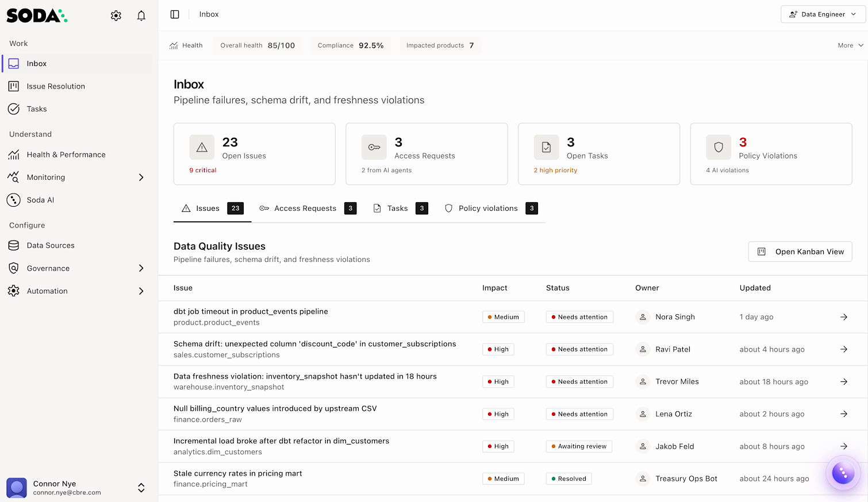Image resolution: width=868 pixels, height=502 pixels.
Task: Click the SODA logo
Action: click(37, 16)
